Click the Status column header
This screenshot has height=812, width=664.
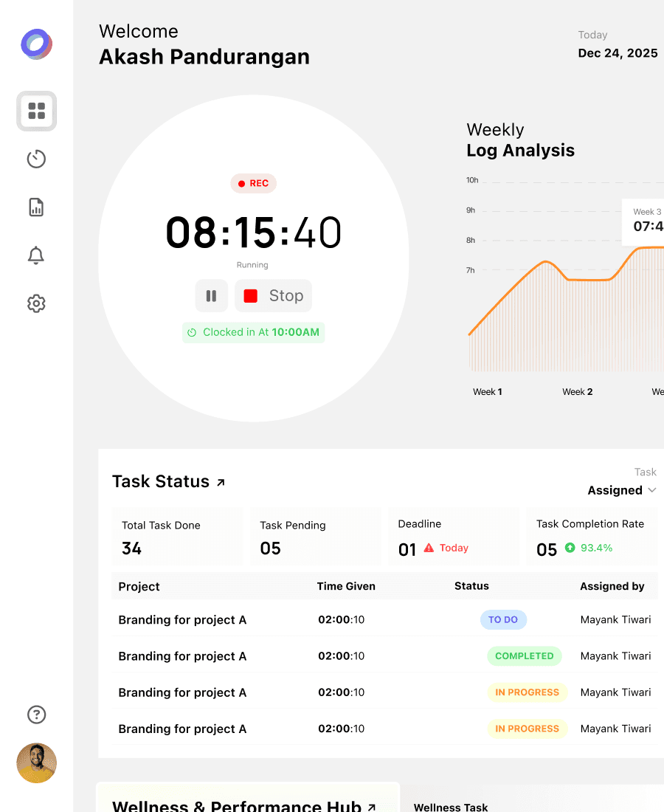[471, 585]
